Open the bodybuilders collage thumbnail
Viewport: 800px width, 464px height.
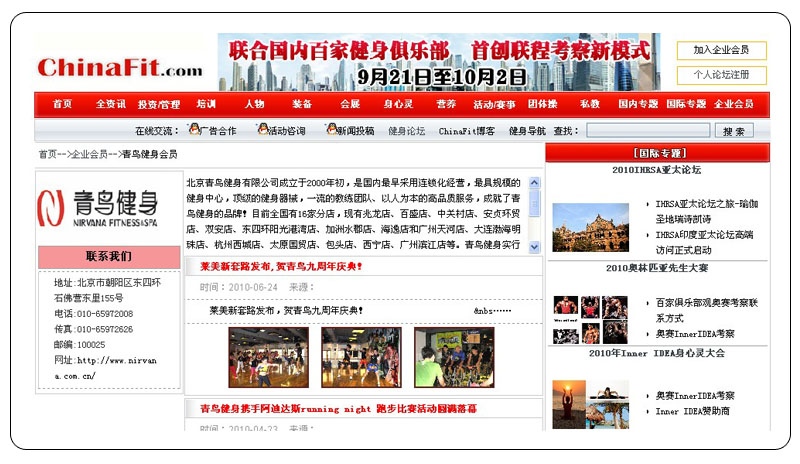(591, 320)
